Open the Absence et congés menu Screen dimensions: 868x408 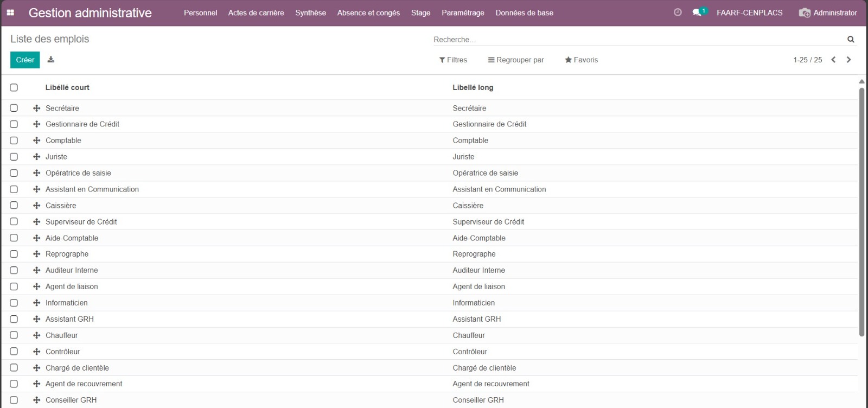[368, 12]
